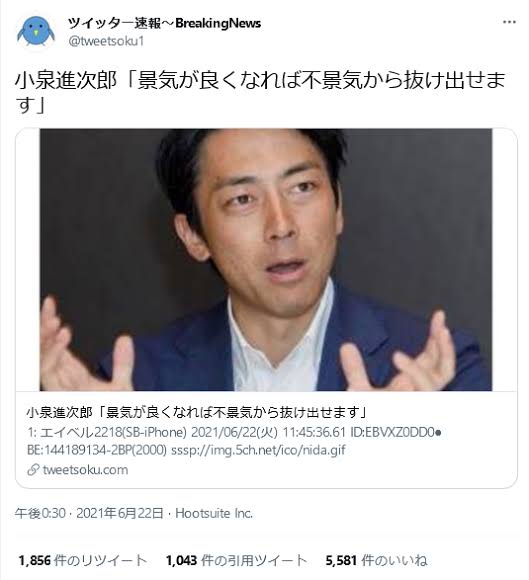Open the 午後0:30 timestamp
Screen dimensions: 529x580
click(40, 513)
